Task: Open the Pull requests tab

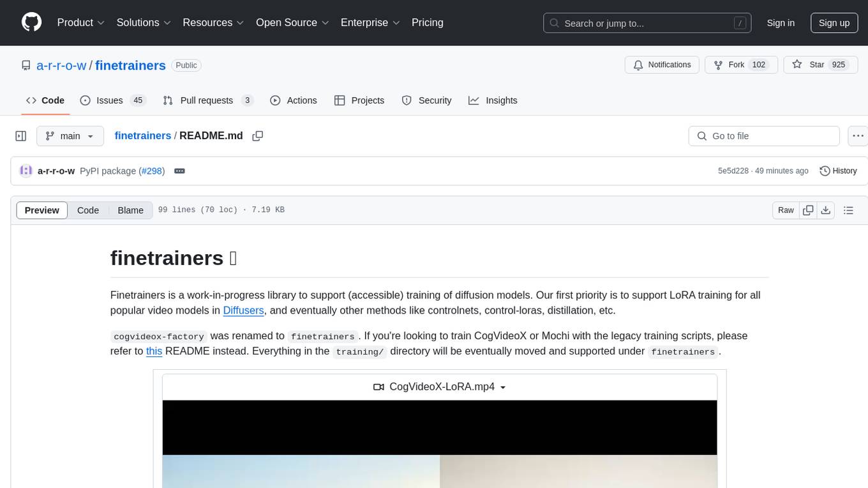Action: tap(208, 100)
